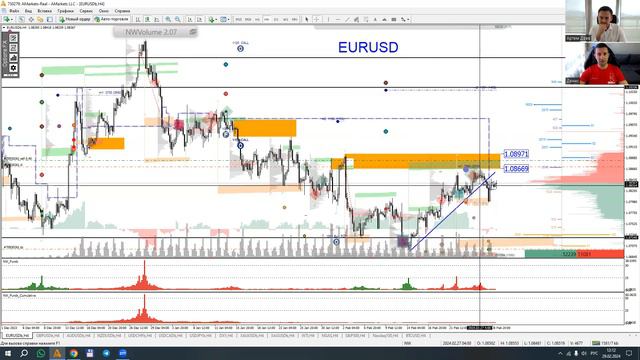Open the Окно menu
This screenshot has width=640, height=360.
pos(104,11)
